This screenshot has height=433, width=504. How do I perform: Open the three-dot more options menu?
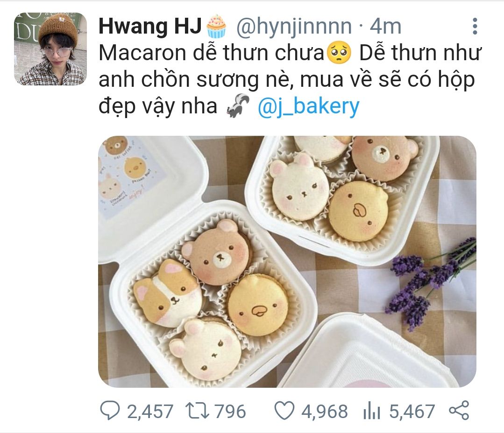coord(475,26)
